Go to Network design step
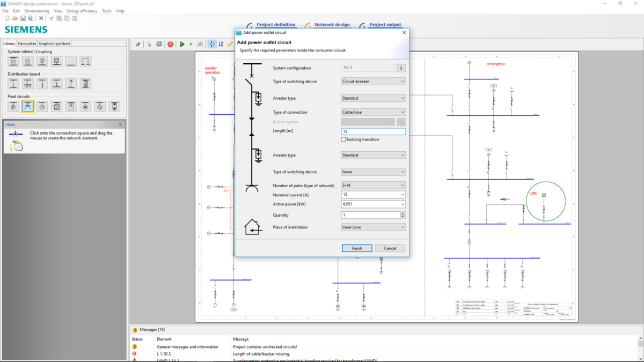 (x=332, y=25)
